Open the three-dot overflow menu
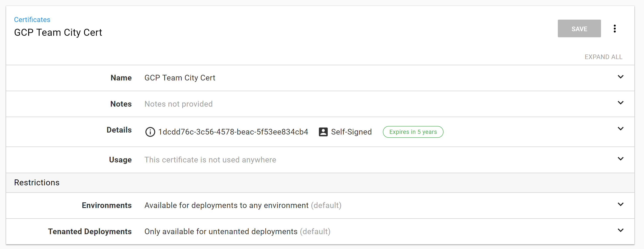The height and width of the screenshot is (249, 644). tap(615, 29)
